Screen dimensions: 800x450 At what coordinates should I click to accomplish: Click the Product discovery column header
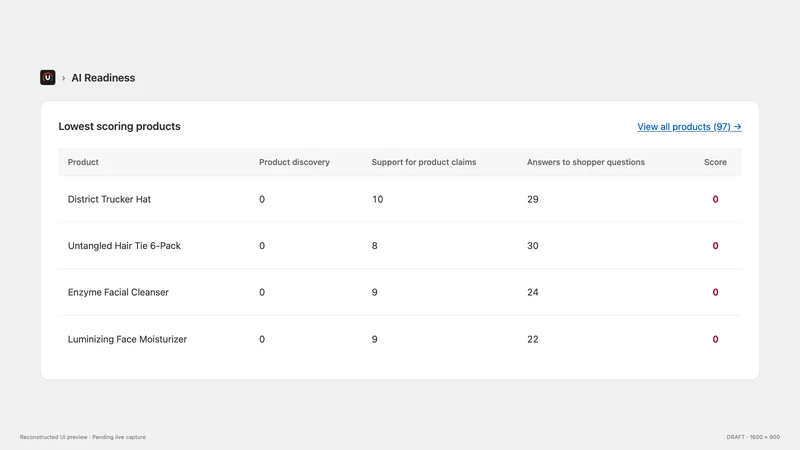294,162
